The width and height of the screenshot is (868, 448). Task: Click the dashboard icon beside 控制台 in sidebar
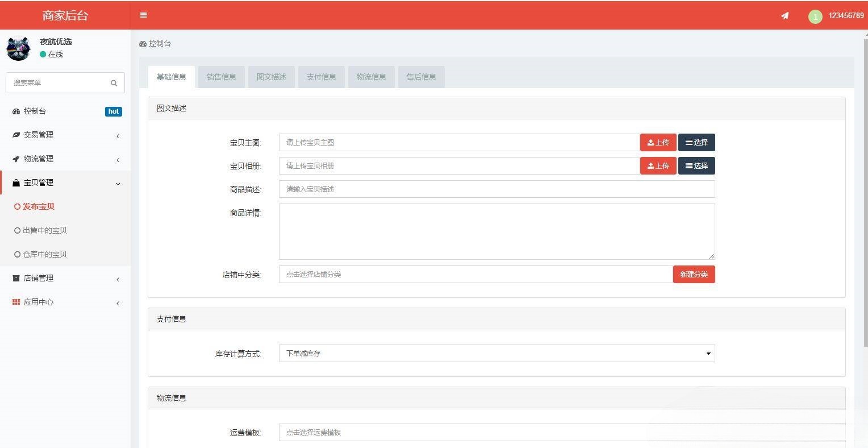[x=16, y=111]
